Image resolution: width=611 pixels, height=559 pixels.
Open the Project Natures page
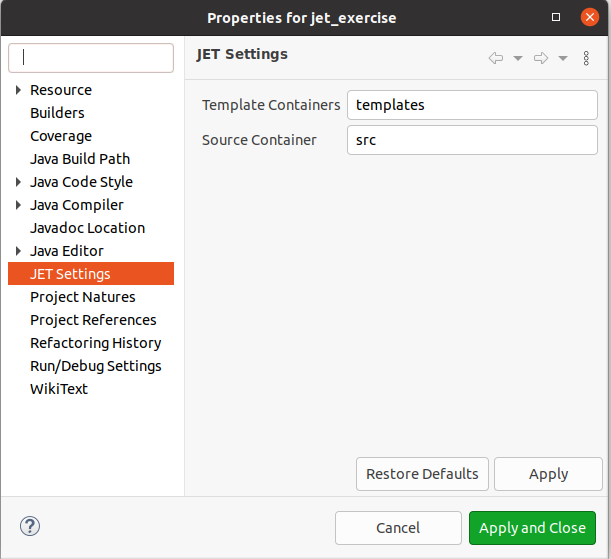click(x=83, y=297)
